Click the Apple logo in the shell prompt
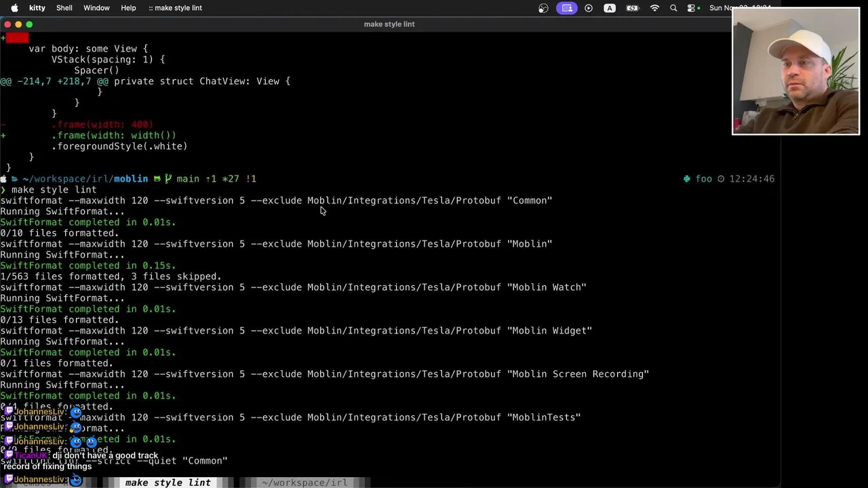Screen dimensions: 868x488 click(x=4, y=179)
